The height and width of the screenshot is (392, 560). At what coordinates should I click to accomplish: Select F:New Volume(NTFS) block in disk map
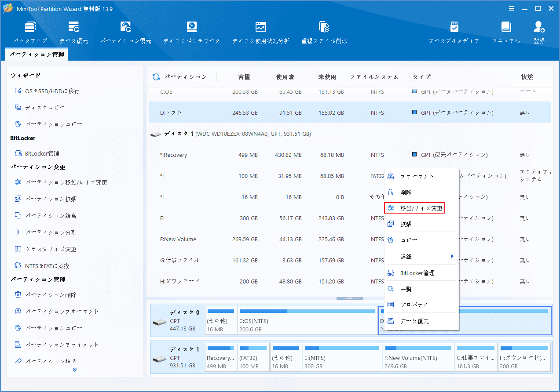coord(418,358)
